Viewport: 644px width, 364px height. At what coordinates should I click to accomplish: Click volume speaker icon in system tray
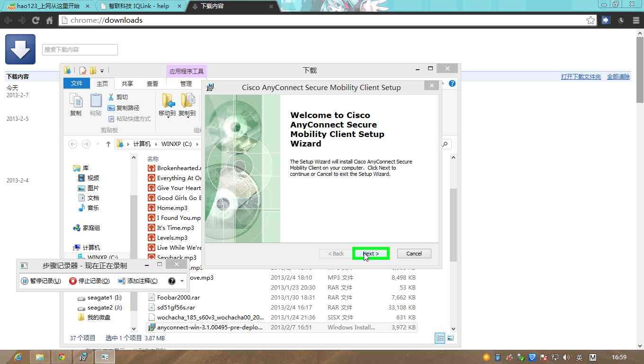tap(566, 357)
